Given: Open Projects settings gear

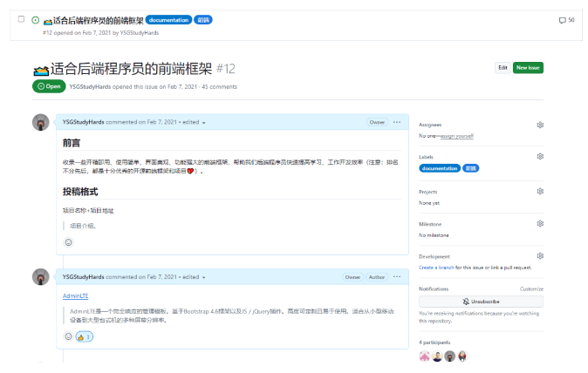Looking at the screenshot, I should point(540,191).
